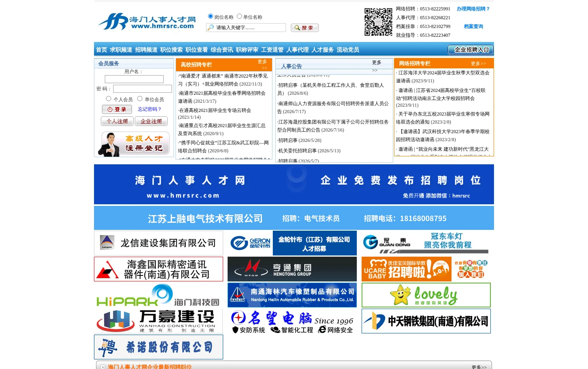Click the 企业免费发布招聘岗位 blue banner
This screenshot has height=369, width=588.
click(x=294, y=184)
